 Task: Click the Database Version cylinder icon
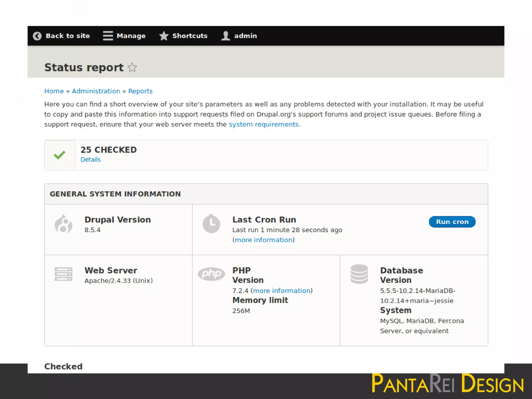coord(359,274)
